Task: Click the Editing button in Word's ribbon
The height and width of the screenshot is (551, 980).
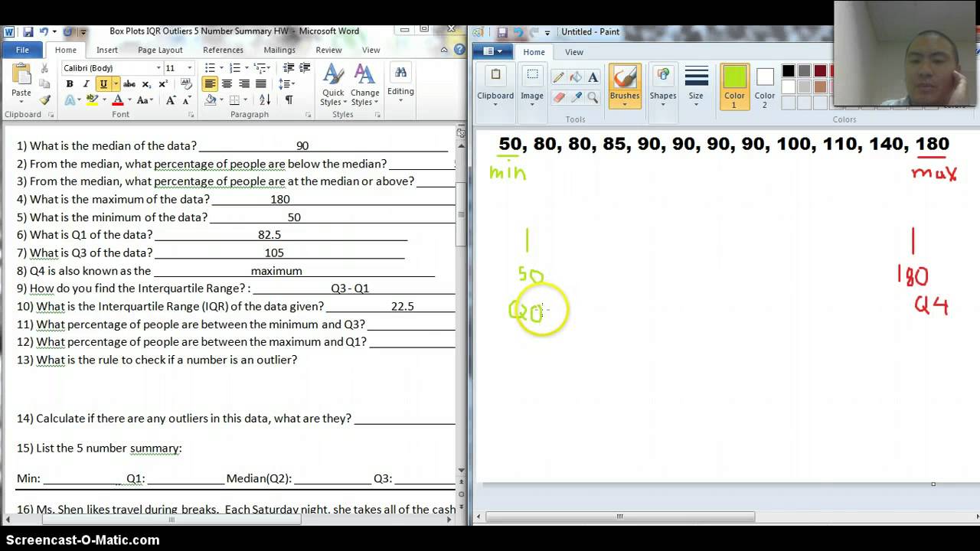Action: click(x=400, y=85)
